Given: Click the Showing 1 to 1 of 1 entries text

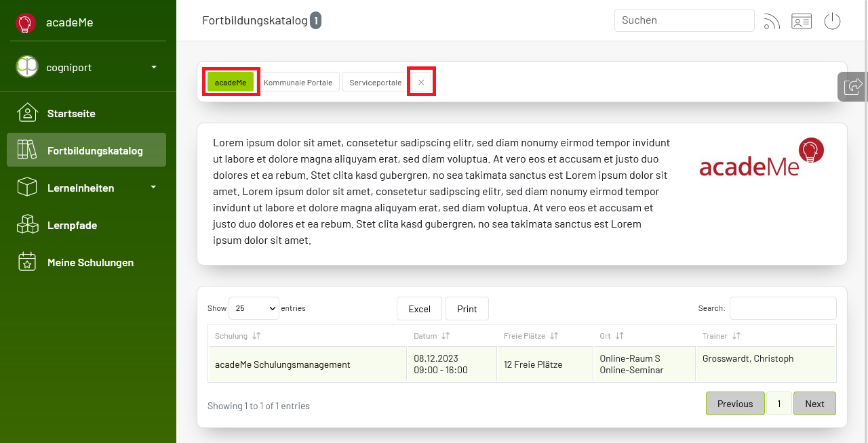Looking at the screenshot, I should pyautogui.click(x=258, y=406).
